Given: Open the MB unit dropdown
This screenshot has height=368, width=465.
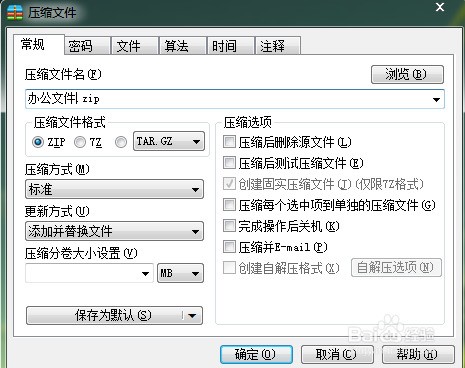Looking at the screenshot, I should coord(180,273).
